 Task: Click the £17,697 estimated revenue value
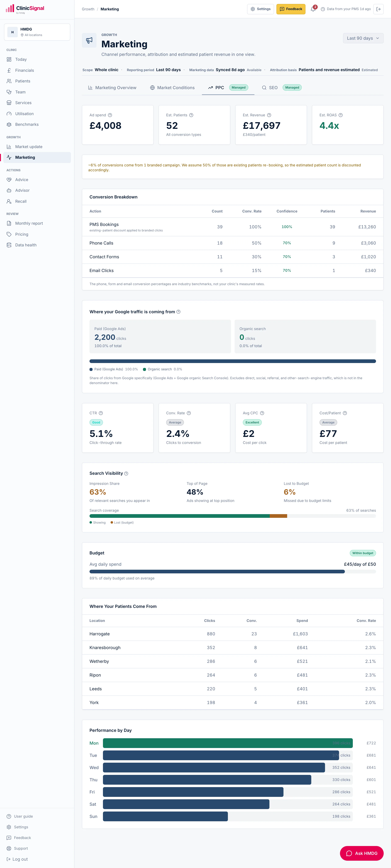tap(262, 126)
